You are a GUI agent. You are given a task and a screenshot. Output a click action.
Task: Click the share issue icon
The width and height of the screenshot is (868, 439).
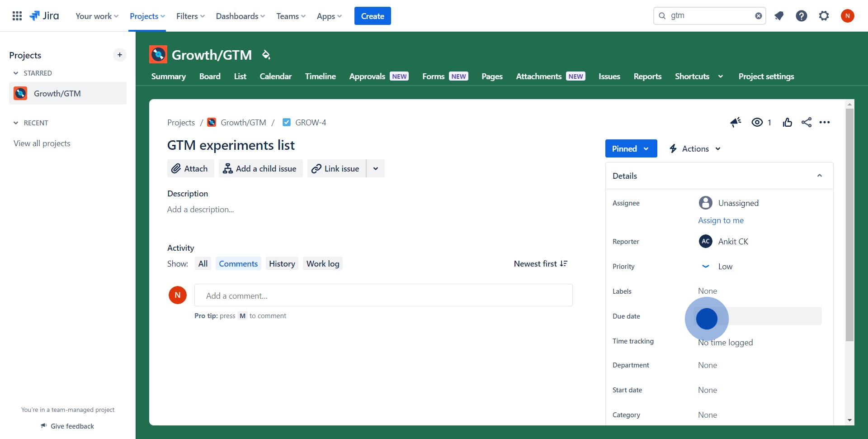806,122
